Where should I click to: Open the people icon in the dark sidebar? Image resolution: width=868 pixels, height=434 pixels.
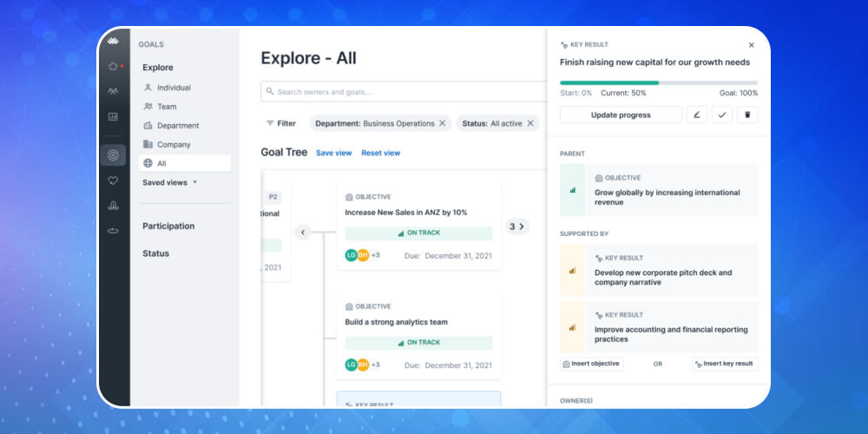coord(113,91)
